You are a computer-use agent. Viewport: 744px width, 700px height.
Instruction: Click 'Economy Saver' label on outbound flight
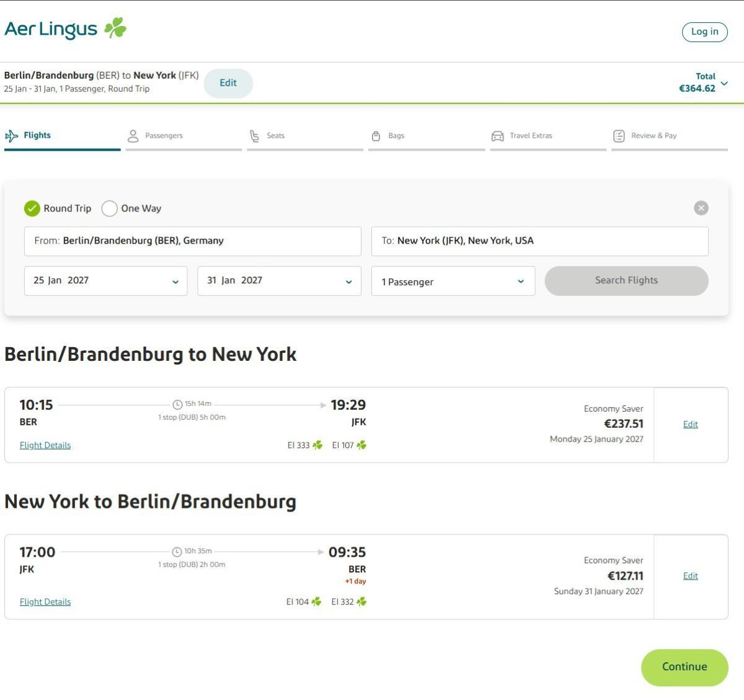(614, 409)
